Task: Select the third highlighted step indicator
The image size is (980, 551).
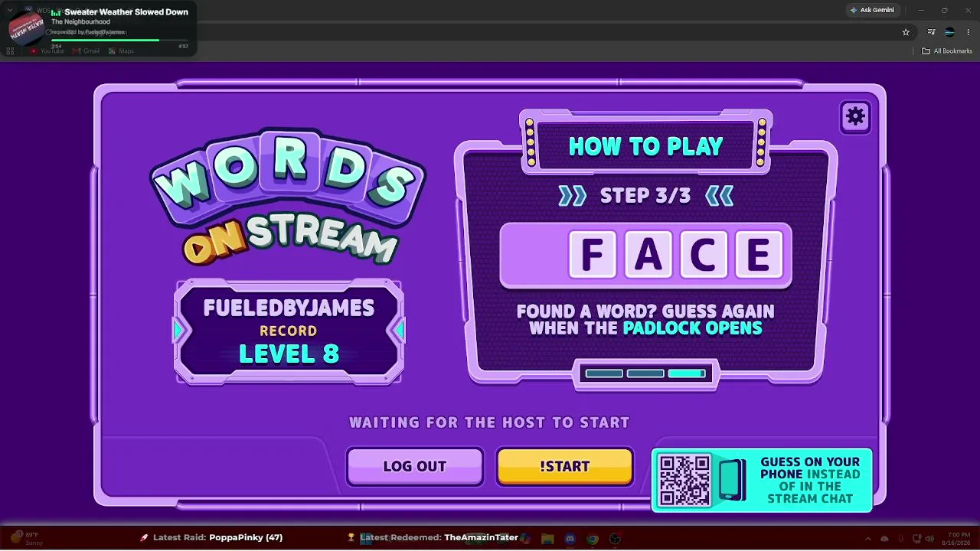Action: pos(687,373)
